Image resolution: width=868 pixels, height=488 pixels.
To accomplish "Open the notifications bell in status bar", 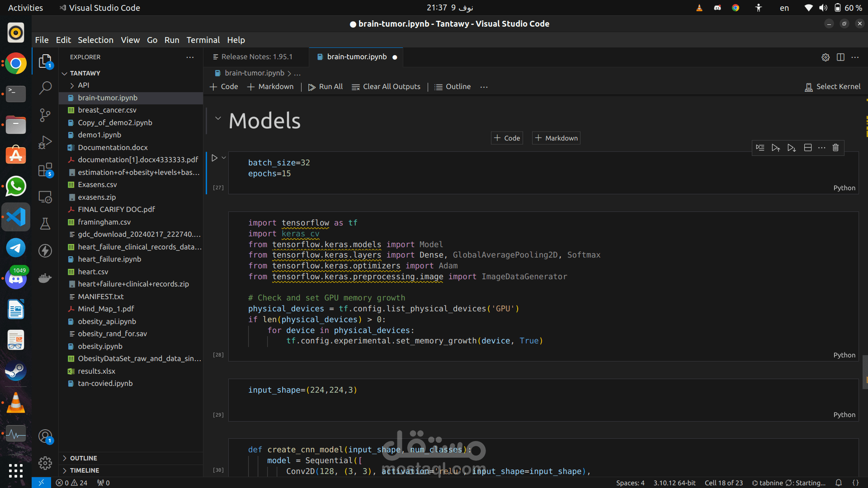I will coord(839,483).
